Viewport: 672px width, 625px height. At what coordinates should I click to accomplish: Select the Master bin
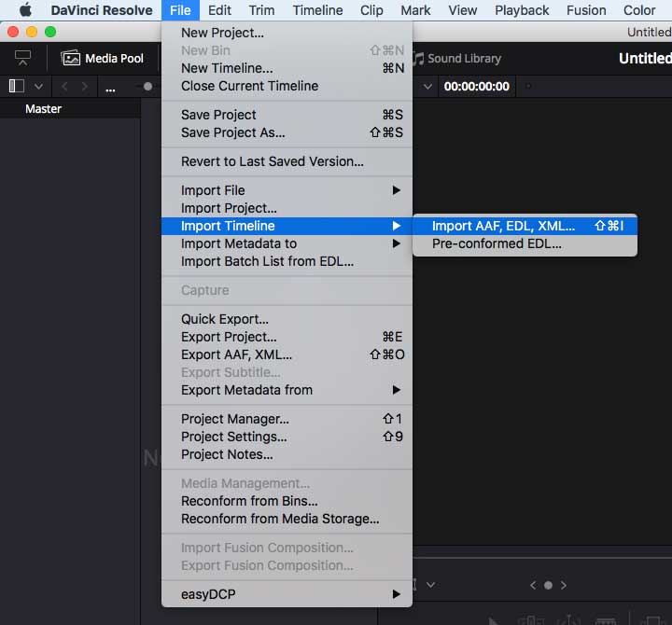point(43,109)
